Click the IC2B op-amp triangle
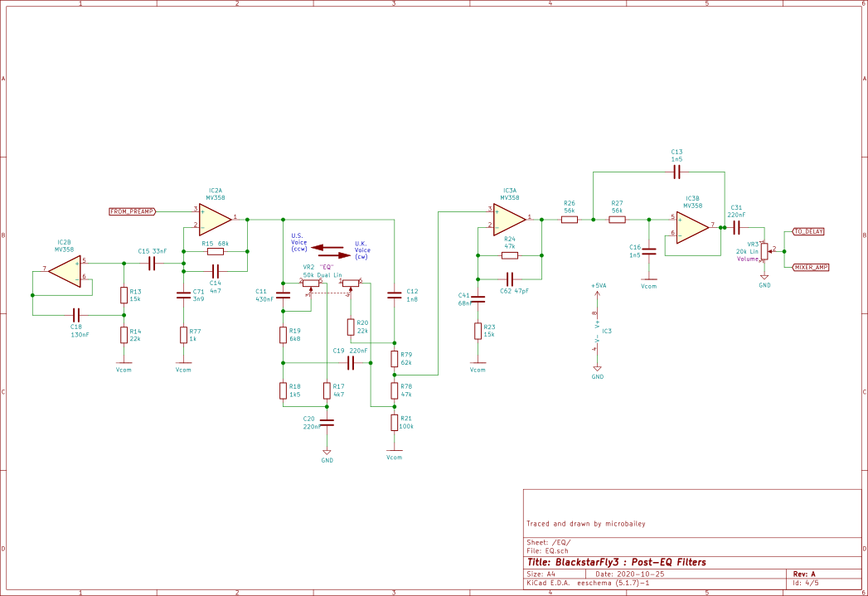 [64, 270]
